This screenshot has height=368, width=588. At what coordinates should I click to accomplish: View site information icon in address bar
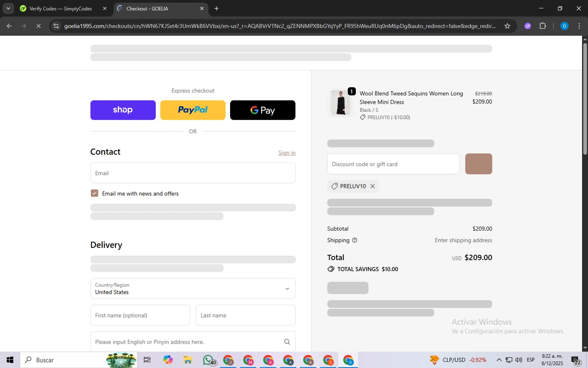(56, 26)
